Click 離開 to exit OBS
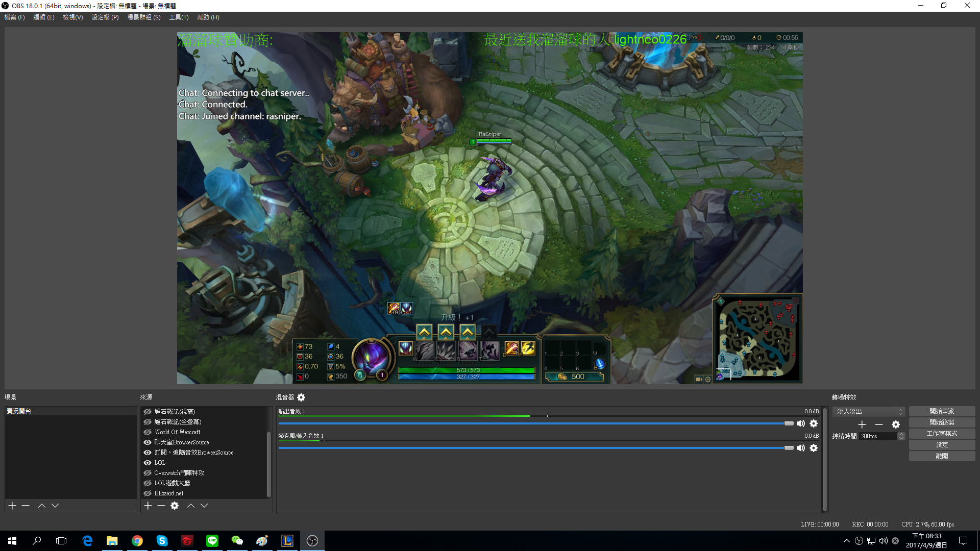Image resolution: width=980 pixels, height=551 pixels. (x=942, y=456)
